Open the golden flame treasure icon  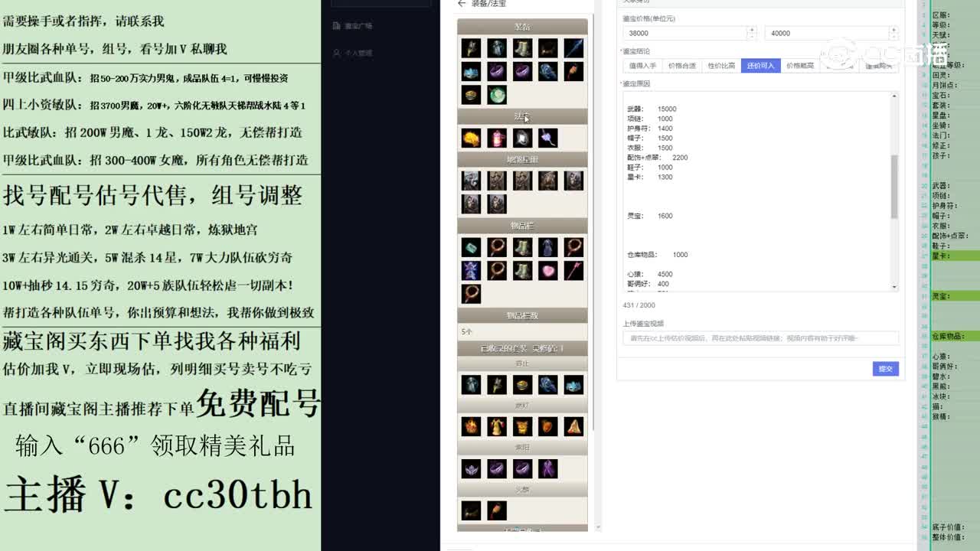tap(471, 138)
